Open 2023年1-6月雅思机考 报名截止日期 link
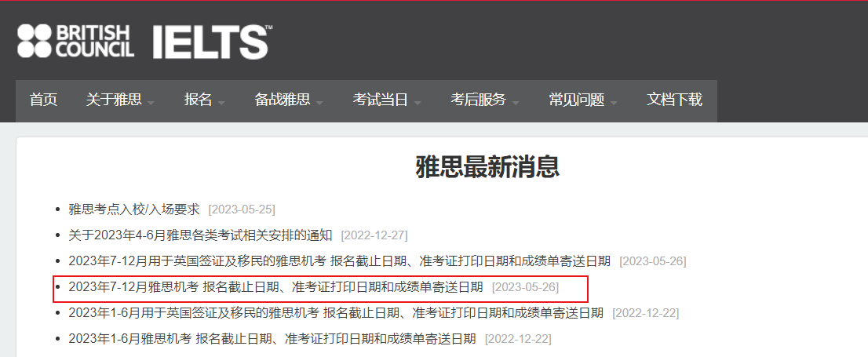 pyautogui.click(x=272, y=339)
